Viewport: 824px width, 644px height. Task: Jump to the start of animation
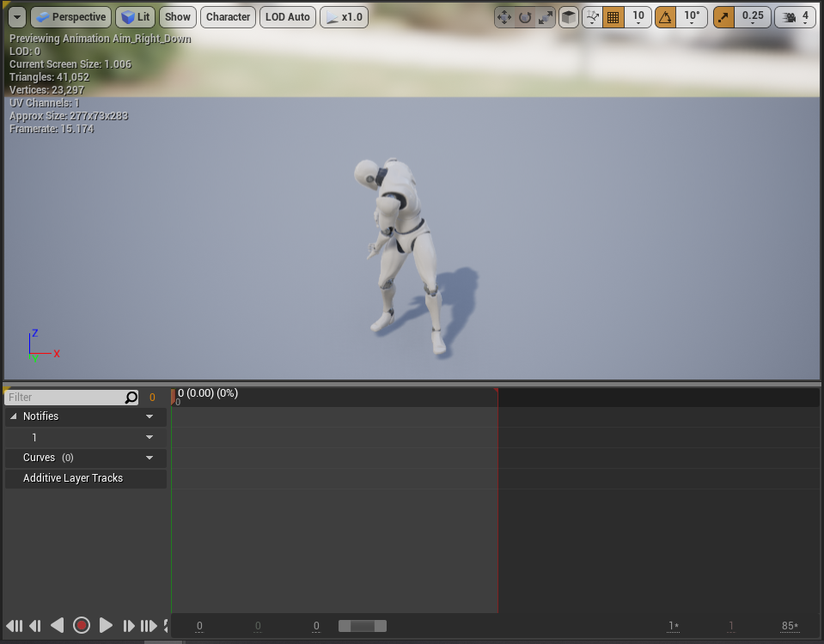(x=15, y=626)
